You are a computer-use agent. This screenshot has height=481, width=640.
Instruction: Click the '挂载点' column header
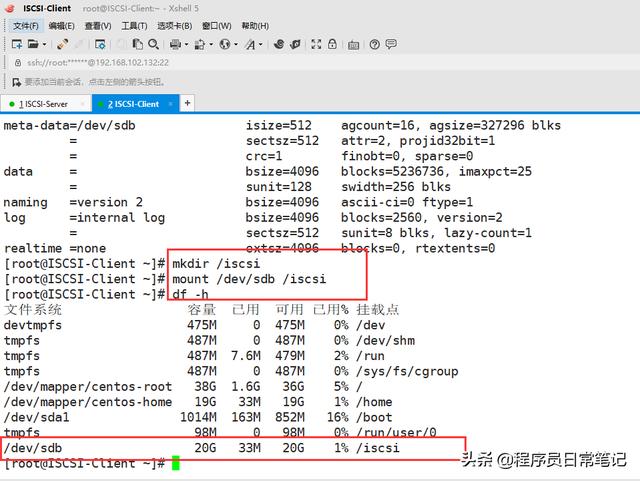point(378,310)
